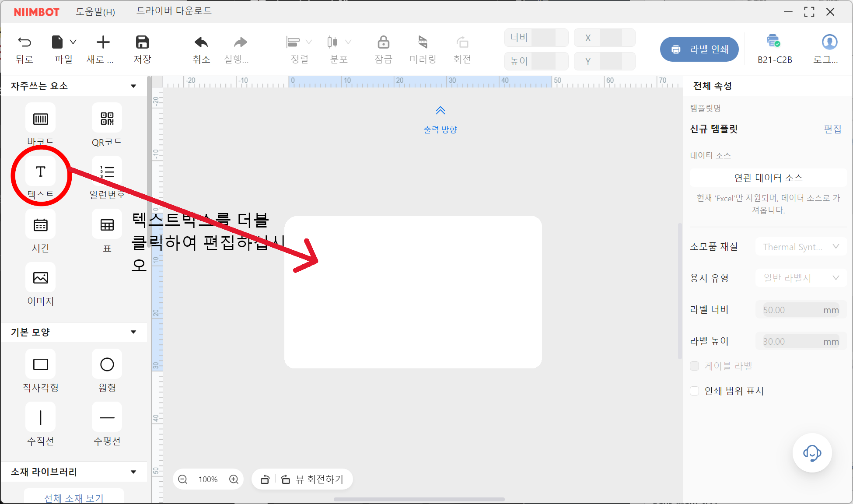Select the B21-C2B printer icon

pos(773,41)
